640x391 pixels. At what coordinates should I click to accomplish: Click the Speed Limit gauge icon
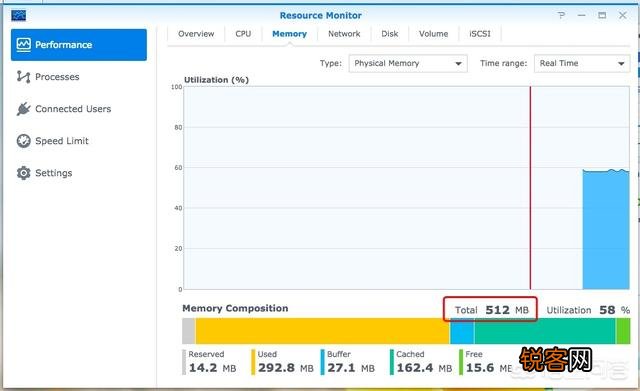tap(24, 141)
